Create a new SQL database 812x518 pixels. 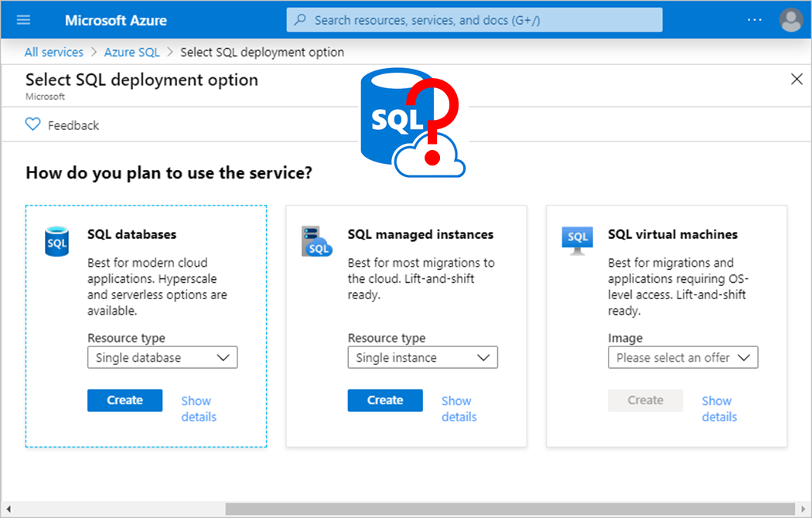coord(125,400)
